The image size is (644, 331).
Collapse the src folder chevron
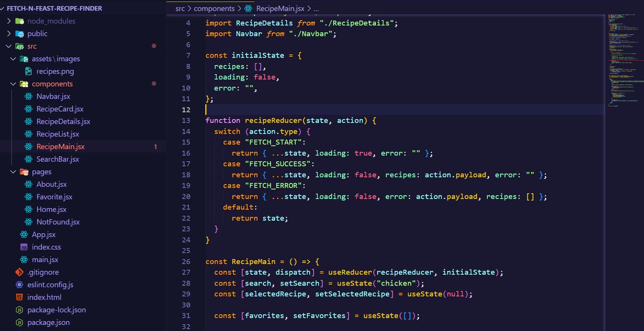9,46
